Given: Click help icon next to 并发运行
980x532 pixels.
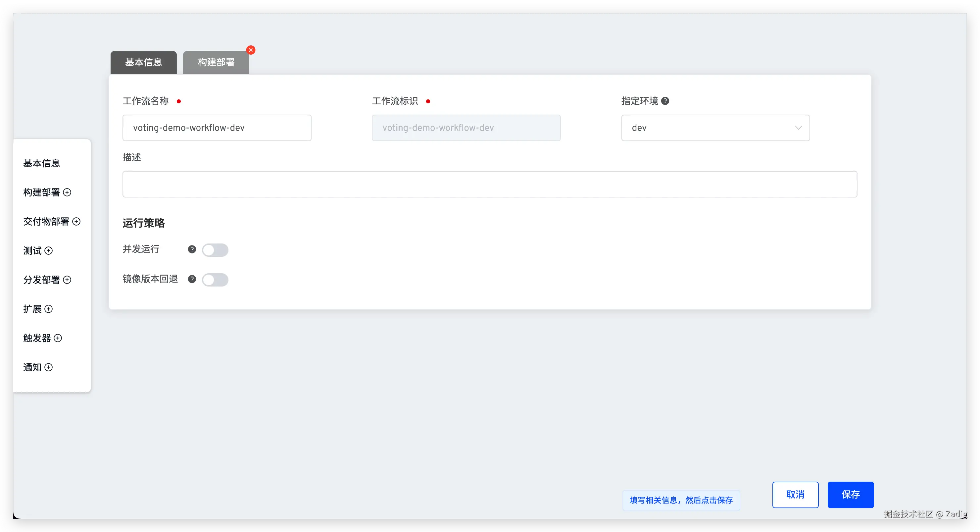Looking at the screenshot, I should coord(192,249).
